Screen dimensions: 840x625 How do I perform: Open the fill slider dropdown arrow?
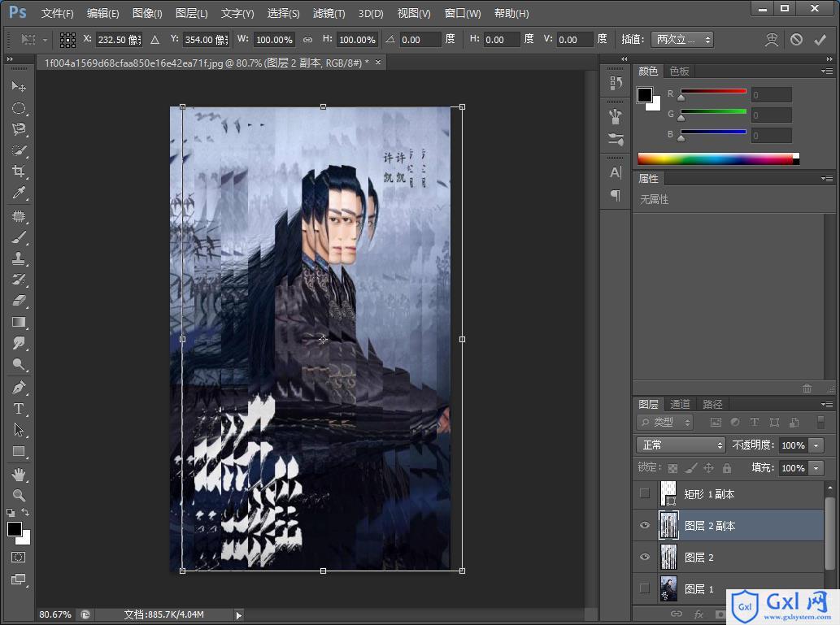click(x=816, y=468)
